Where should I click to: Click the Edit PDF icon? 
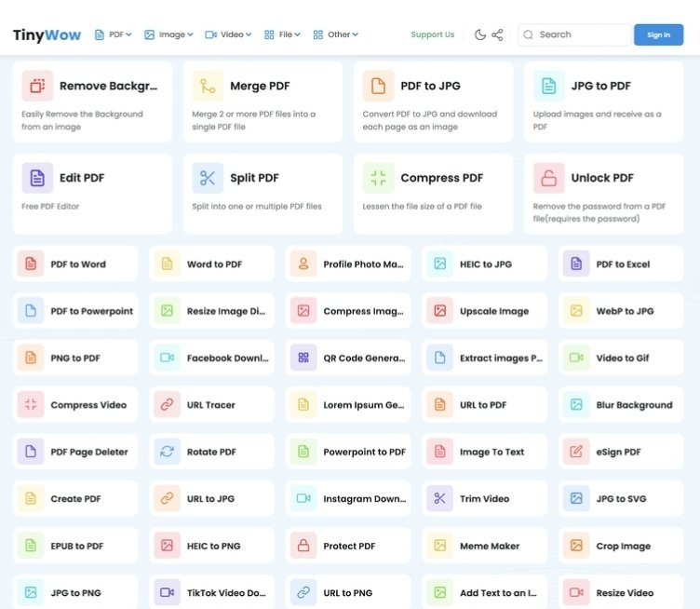[37, 178]
